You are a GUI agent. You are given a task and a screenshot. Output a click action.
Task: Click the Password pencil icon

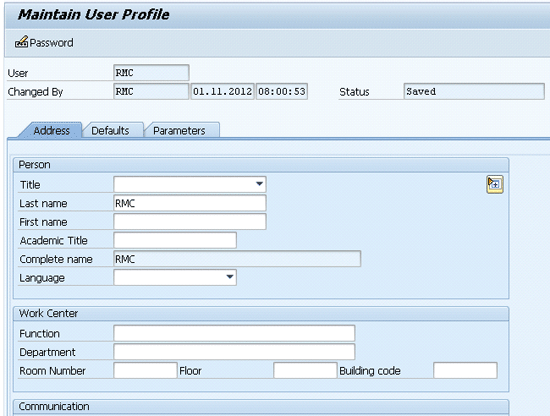pyautogui.click(x=21, y=42)
